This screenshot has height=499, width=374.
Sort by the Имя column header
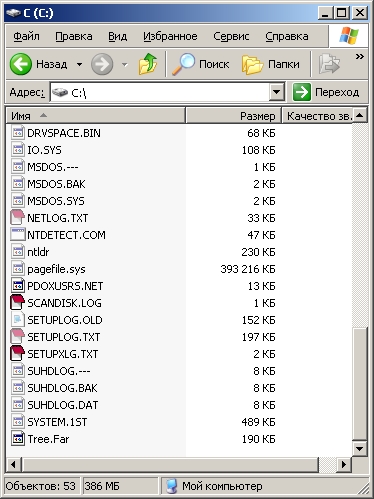click(x=96, y=116)
